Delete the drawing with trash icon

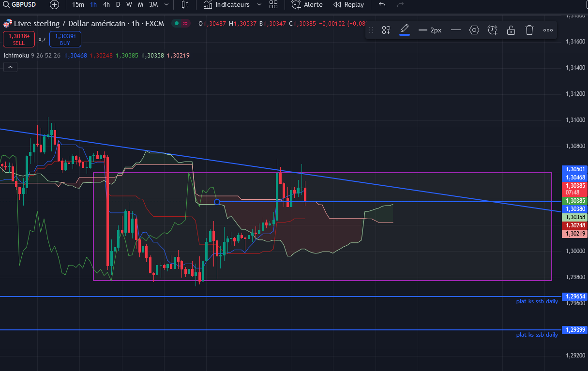529,30
